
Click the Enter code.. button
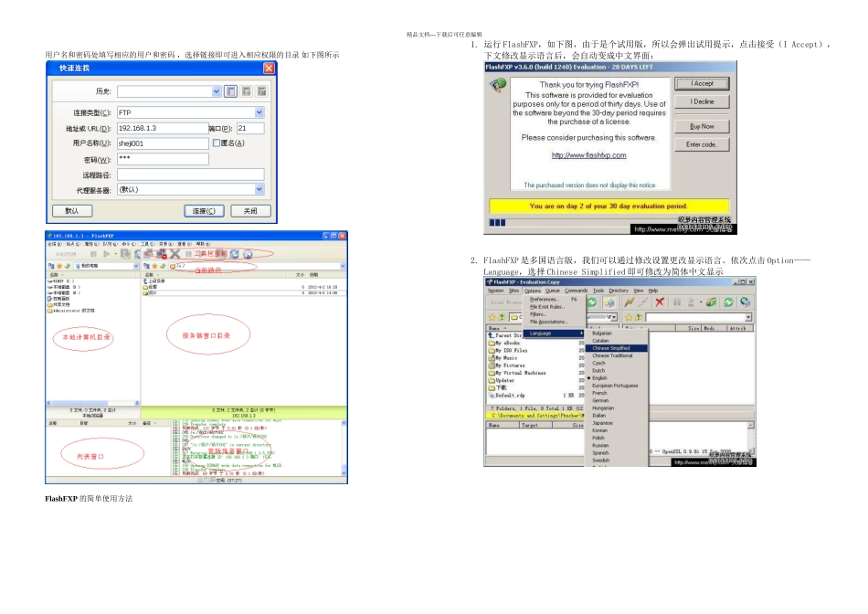702,144
